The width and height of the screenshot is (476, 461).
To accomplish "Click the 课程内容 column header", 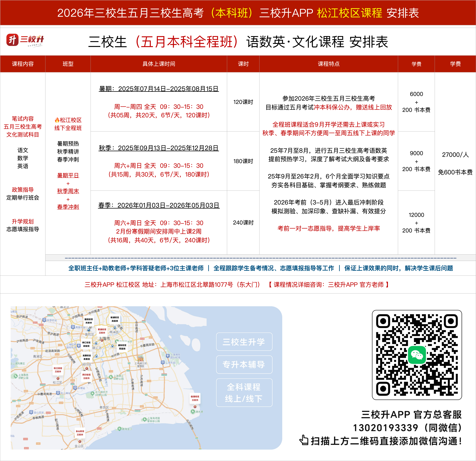I will (23, 64).
